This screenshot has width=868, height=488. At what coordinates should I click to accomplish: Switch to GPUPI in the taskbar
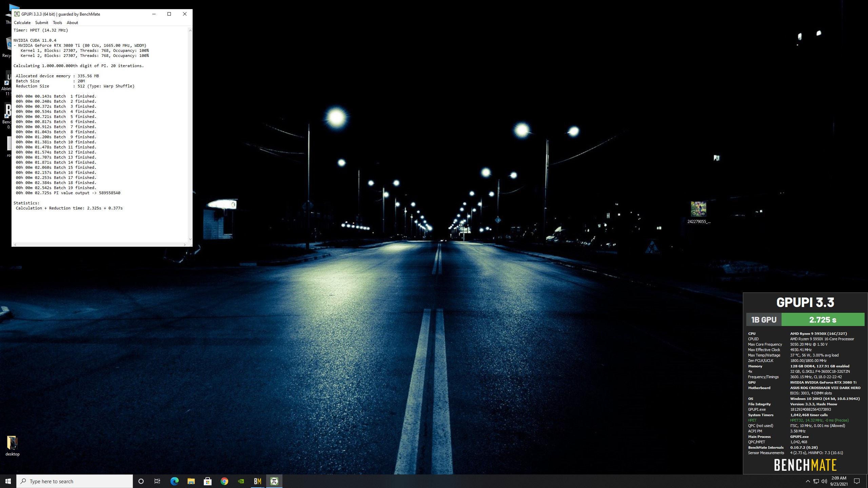point(274,481)
